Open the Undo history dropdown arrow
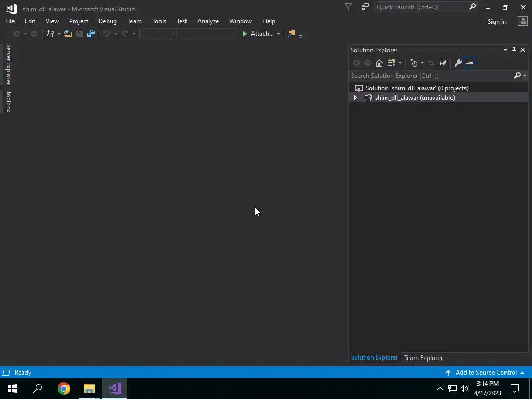 click(115, 34)
